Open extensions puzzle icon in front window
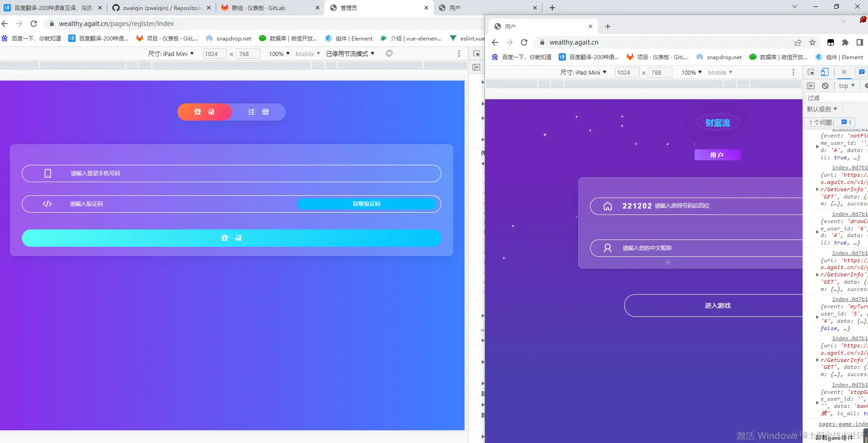Screen dimensions: 868x443 [x=845, y=42]
